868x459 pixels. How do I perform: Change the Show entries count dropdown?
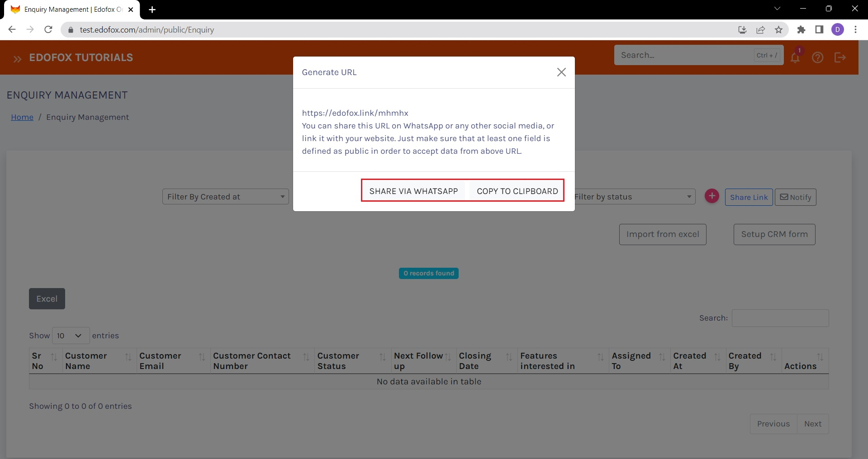point(70,336)
